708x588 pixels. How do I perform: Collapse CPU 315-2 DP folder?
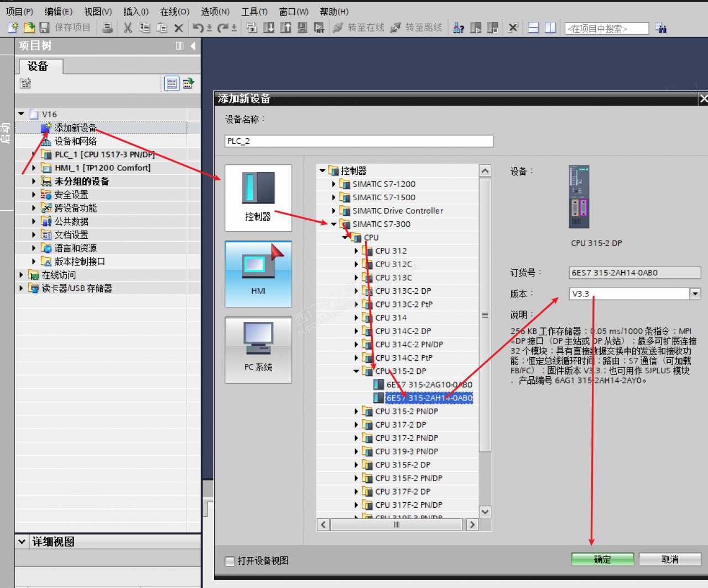click(x=356, y=371)
